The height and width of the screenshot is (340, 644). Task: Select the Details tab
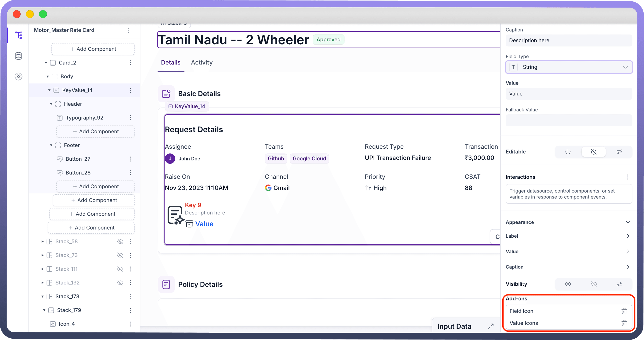tap(171, 62)
